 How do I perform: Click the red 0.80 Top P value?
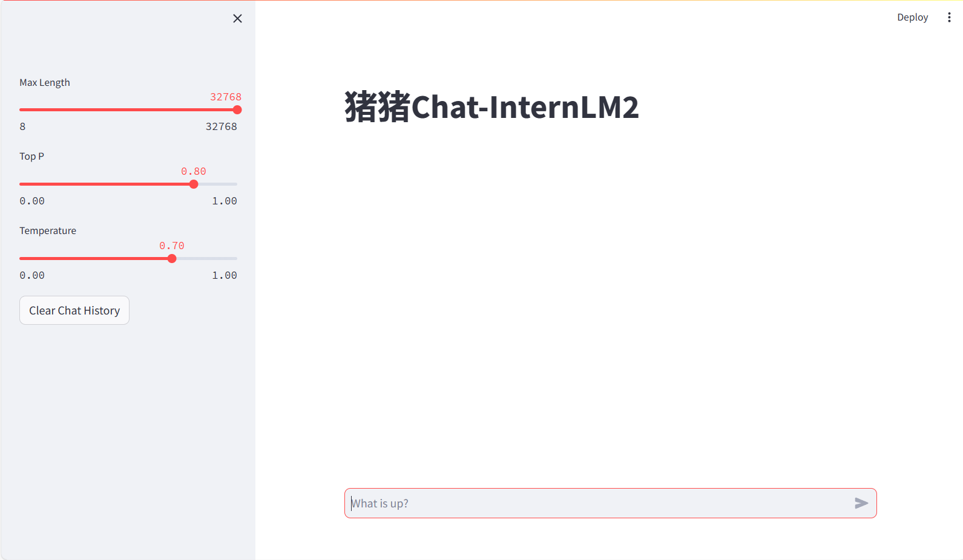(194, 171)
